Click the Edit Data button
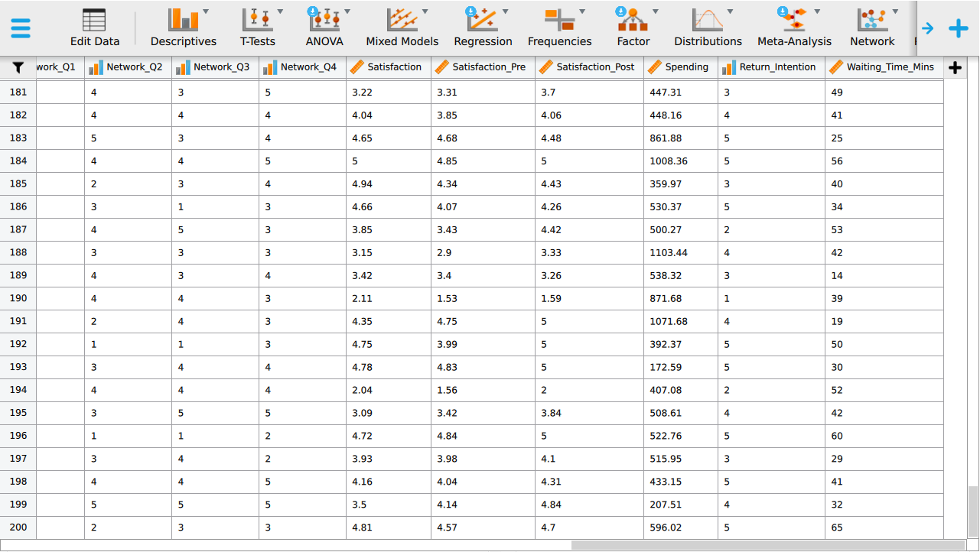Viewport: 980px width, 552px height. tap(95, 28)
